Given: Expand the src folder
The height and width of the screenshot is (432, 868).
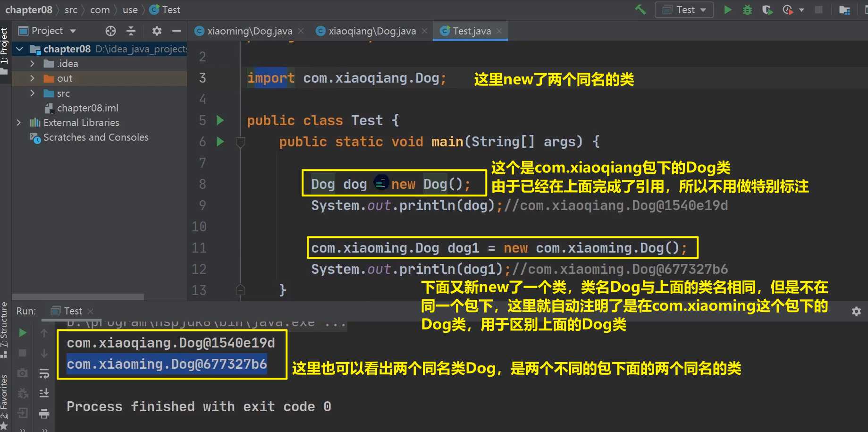Looking at the screenshot, I should tap(32, 93).
